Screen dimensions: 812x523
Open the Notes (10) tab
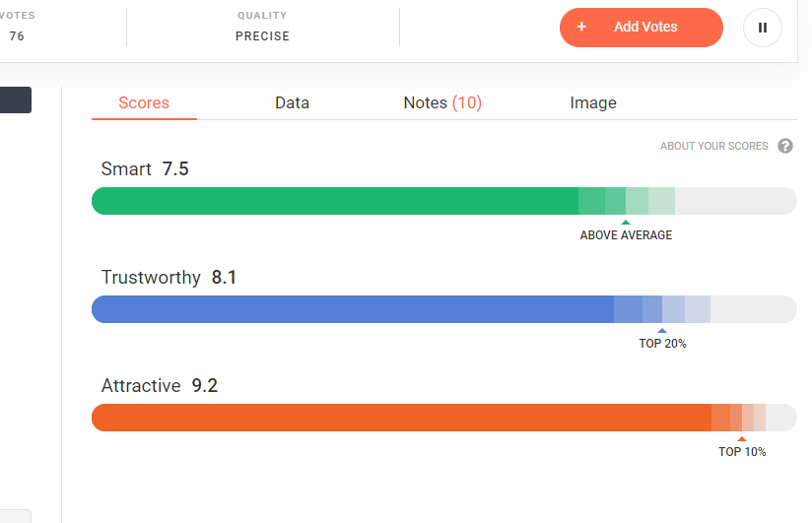tap(442, 103)
